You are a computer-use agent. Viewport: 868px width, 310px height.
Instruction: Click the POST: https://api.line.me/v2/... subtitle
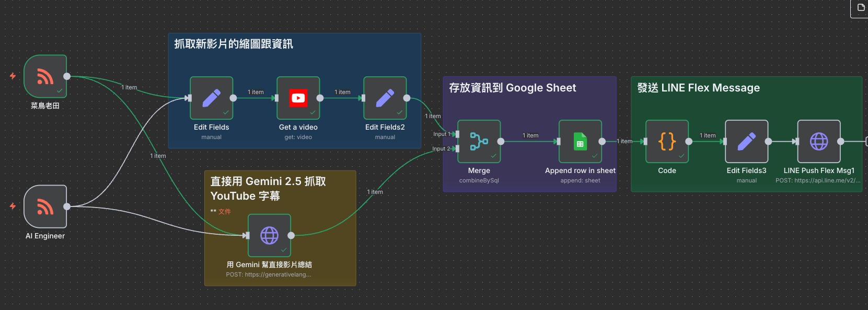tap(818, 180)
